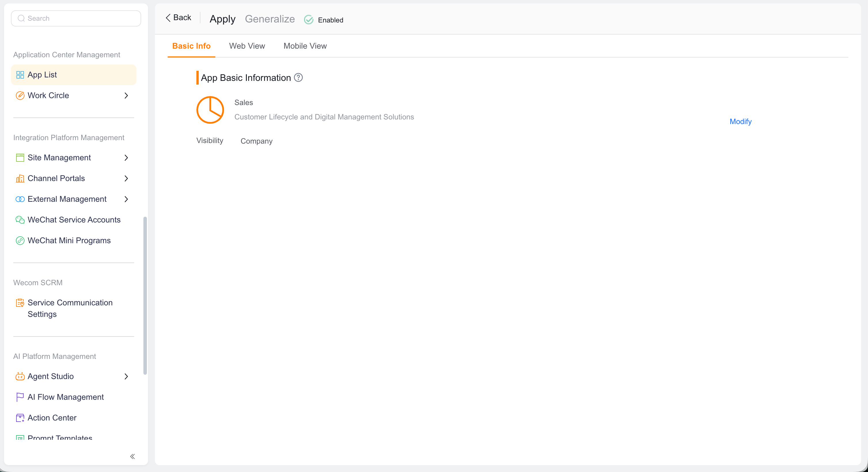Open WeChat Mini Programs page
868x472 pixels.
pyautogui.click(x=74, y=241)
